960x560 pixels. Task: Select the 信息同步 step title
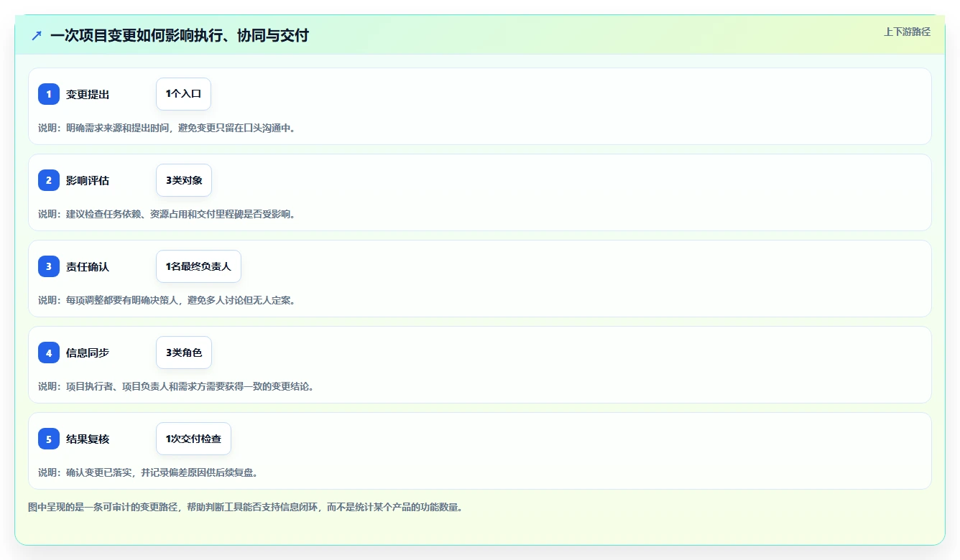coord(88,353)
